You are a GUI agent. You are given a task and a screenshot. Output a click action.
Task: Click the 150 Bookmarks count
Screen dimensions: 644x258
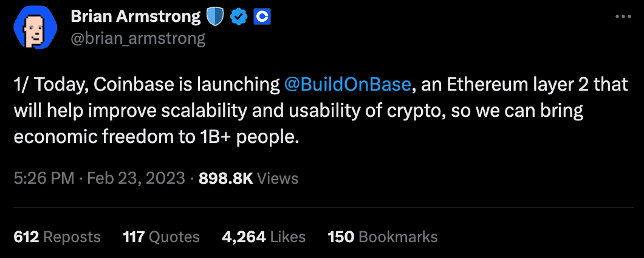coord(382,237)
